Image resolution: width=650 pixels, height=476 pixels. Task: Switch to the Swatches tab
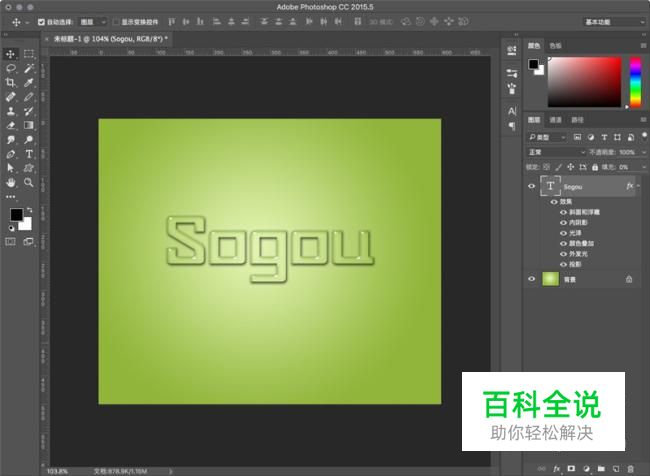click(555, 46)
